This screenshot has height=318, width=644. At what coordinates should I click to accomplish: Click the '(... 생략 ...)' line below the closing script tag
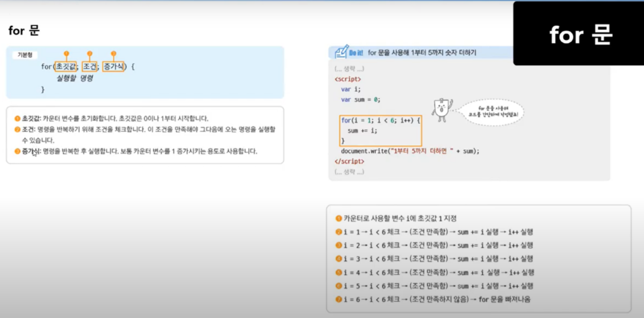349,171
